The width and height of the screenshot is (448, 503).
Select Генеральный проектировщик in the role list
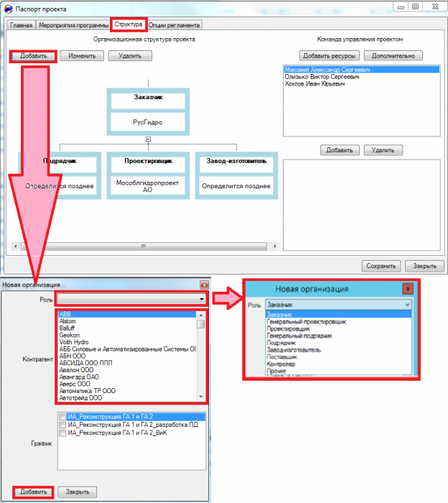pyautogui.click(x=307, y=322)
